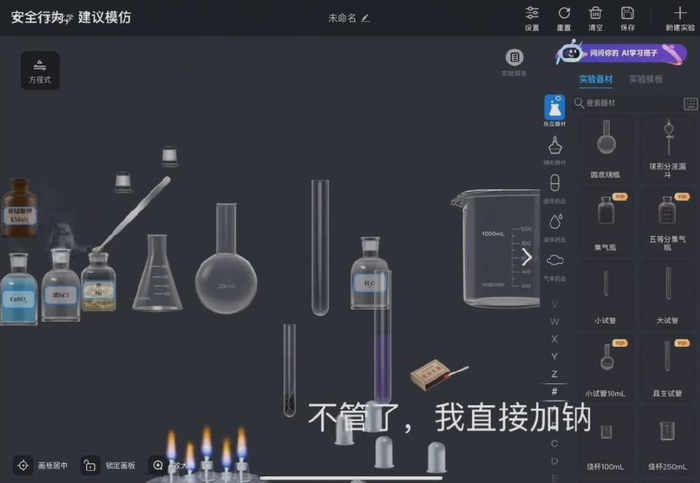The image size is (700, 483).
Task: Jump to index letter X
Action: (554, 339)
